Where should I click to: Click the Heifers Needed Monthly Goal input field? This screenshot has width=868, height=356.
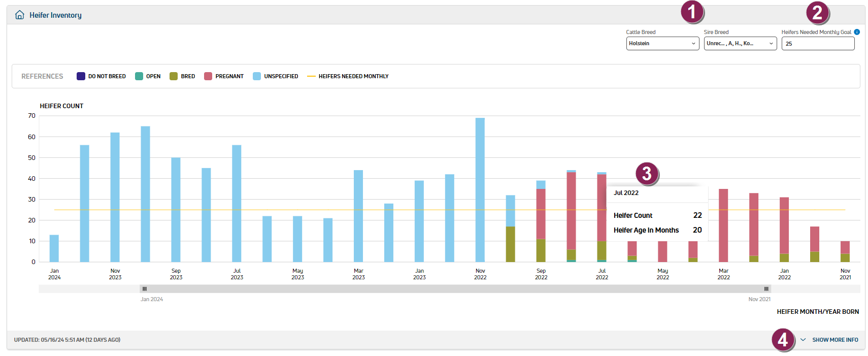[817, 44]
